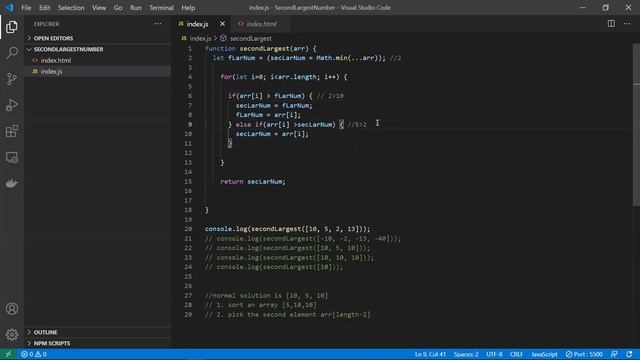Image resolution: width=640 pixels, height=360 pixels.
Task: Open the Run menu
Action: (x=136, y=7)
